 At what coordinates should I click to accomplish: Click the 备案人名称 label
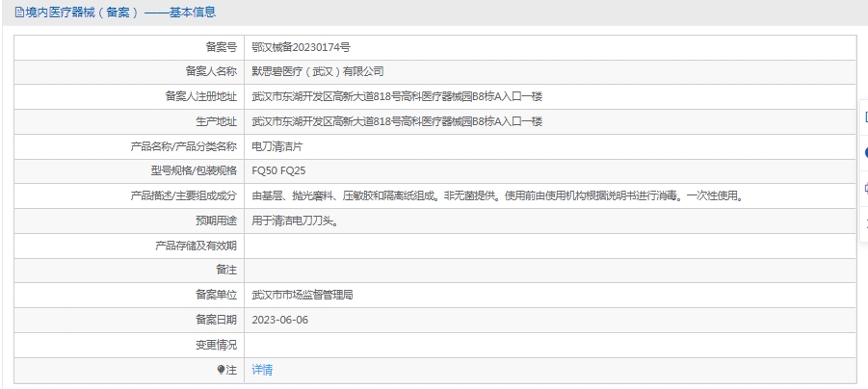click(211, 72)
